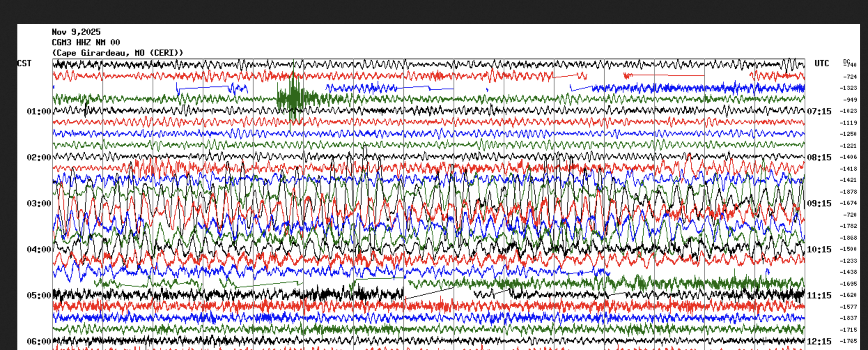868x350 pixels.
Task: Click the Cape Girardeau, MO (CERI) caption
Action: click(x=117, y=53)
